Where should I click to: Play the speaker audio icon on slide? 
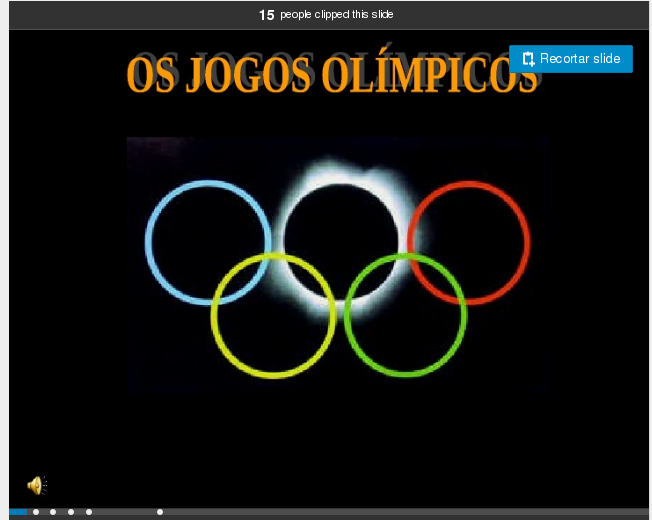point(36,486)
